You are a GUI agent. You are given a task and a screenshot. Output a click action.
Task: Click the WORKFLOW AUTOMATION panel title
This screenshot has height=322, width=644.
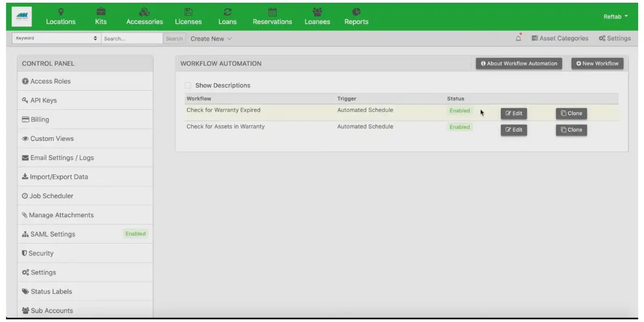[x=221, y=63]
